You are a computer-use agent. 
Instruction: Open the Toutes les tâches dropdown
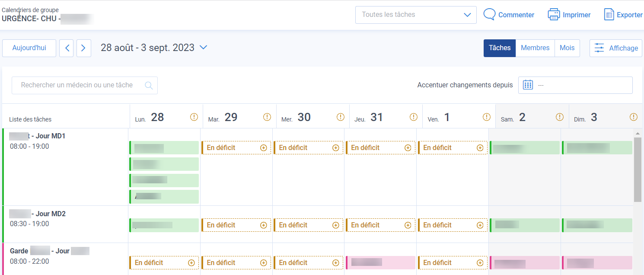pyautogui.click(x=416, y=15)
